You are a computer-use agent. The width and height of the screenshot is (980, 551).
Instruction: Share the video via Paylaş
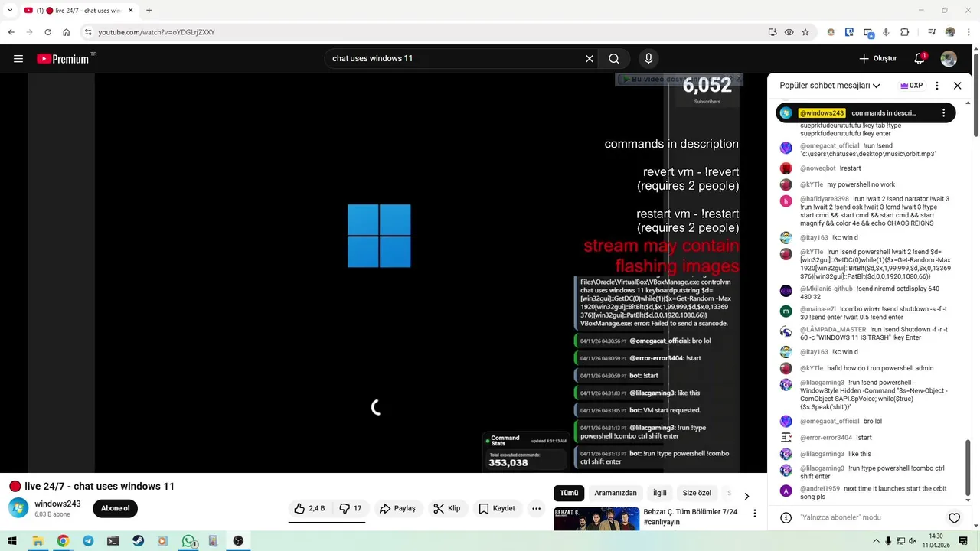[397, 508]
